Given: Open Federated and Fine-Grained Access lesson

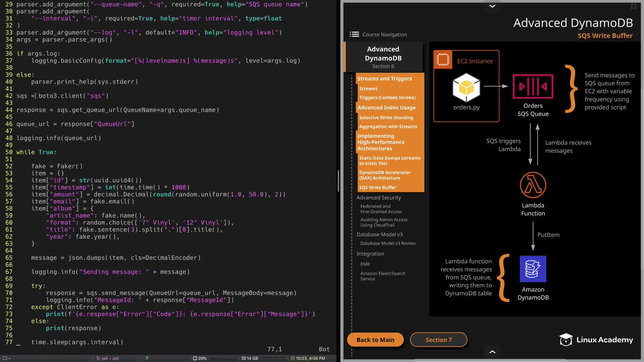Looking at the screenshot, I should [381, 209].
